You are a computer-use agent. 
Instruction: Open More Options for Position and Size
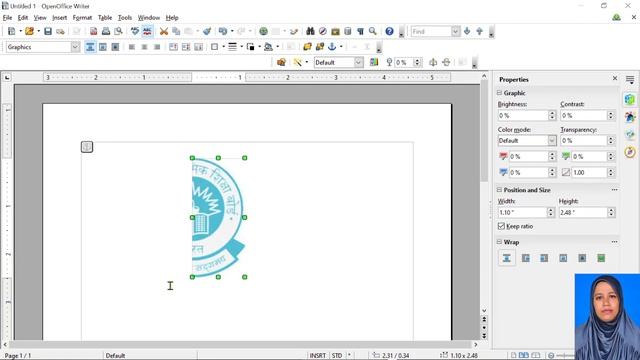[614, 190]
